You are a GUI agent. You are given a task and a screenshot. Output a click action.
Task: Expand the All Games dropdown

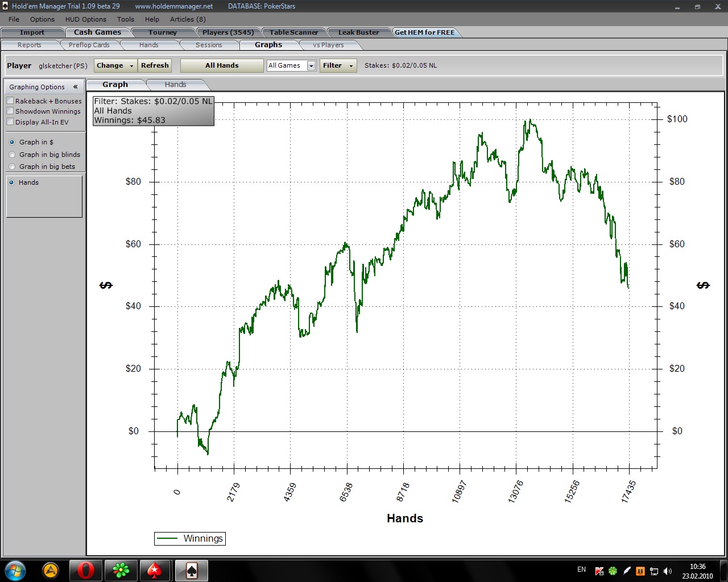point(311,66)
